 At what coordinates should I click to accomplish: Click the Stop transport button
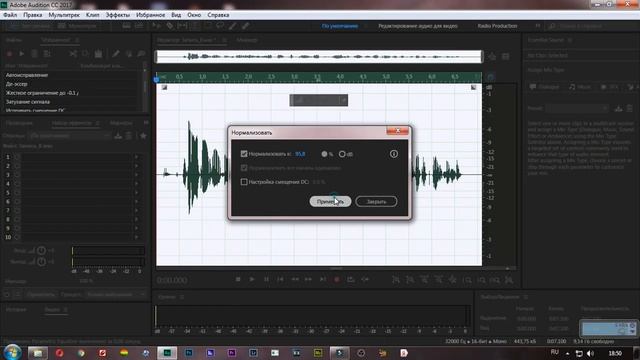[x=238, y=279]
